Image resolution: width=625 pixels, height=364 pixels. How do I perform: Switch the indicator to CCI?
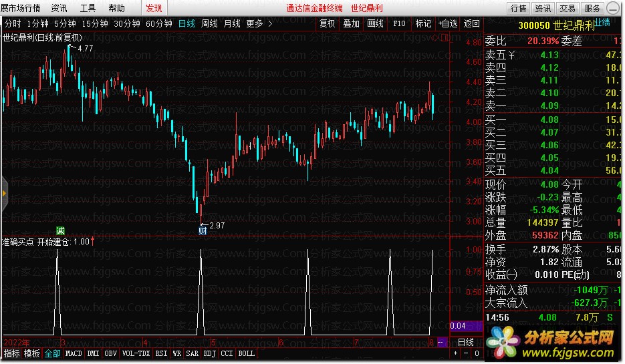227,353
